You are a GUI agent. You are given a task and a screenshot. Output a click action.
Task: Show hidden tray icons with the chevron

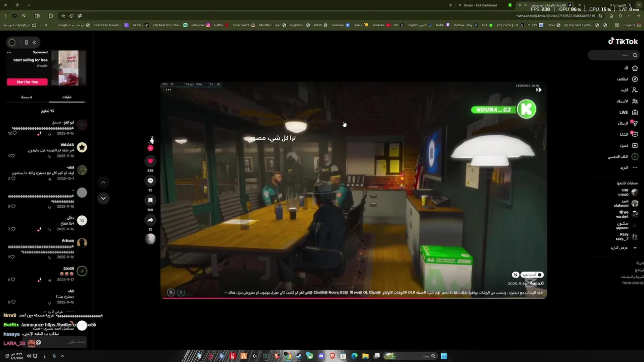pyautogui.click(x=62, y=356)
